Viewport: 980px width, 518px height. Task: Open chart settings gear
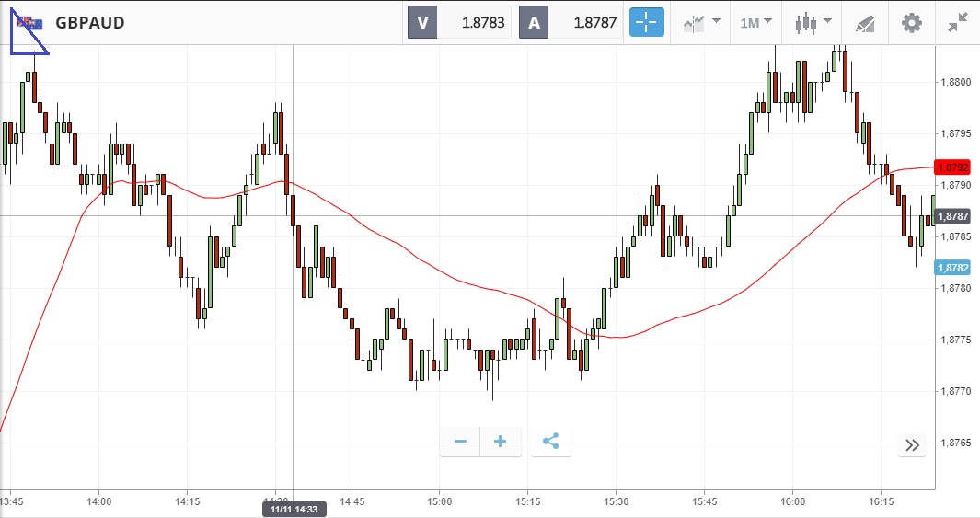point(911,23)
